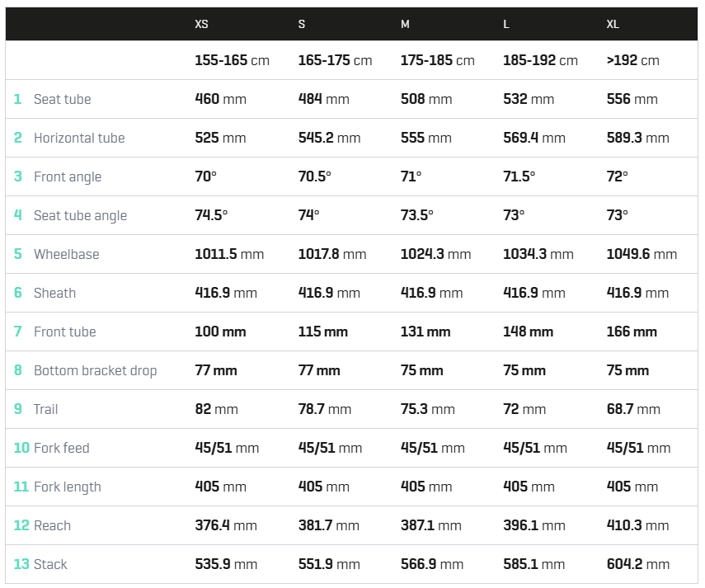The image size is (705, 588).
Task: Click the M size column header
Action: [405, 24]
